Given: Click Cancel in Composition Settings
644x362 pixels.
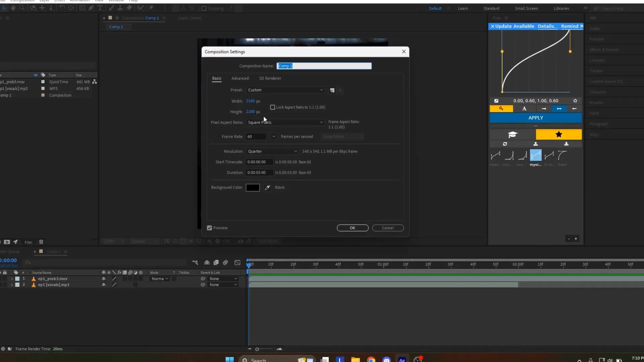Looking at the screenshot, I should [388, 228].
